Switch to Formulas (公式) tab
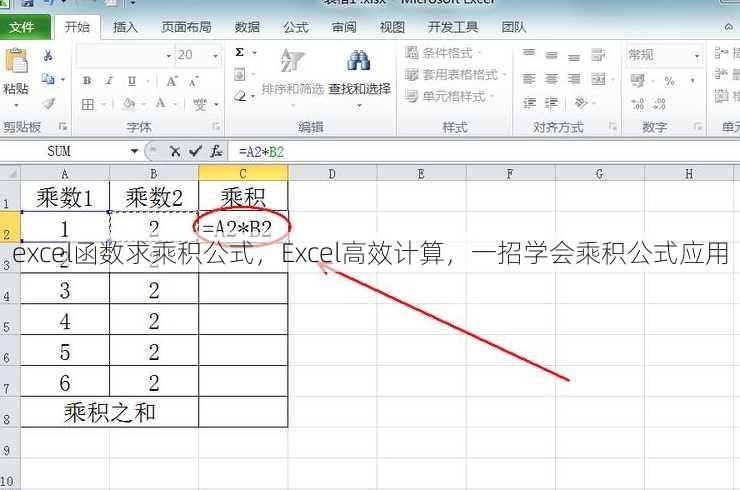Image resolution: width=740 pixels, height=490 pixels. (x=296, y=27)
